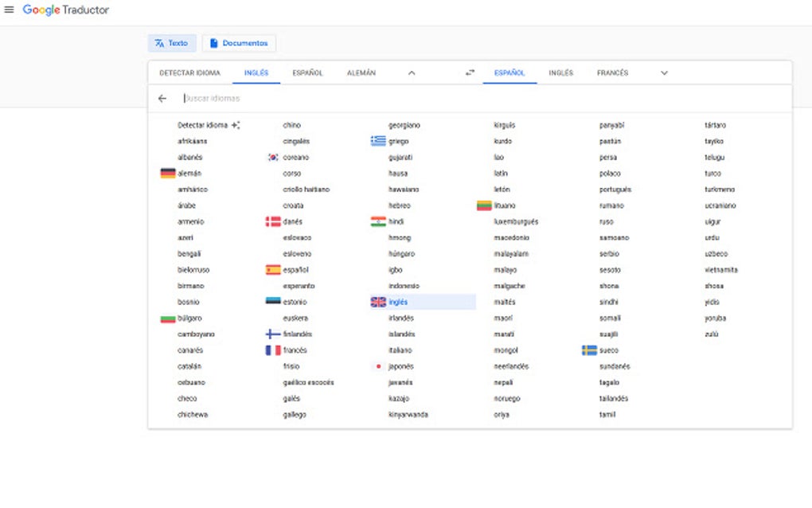Click the Spanish flag next to español
The height and width of the screenshot is (508, 812).
click(x=273, y=270)
